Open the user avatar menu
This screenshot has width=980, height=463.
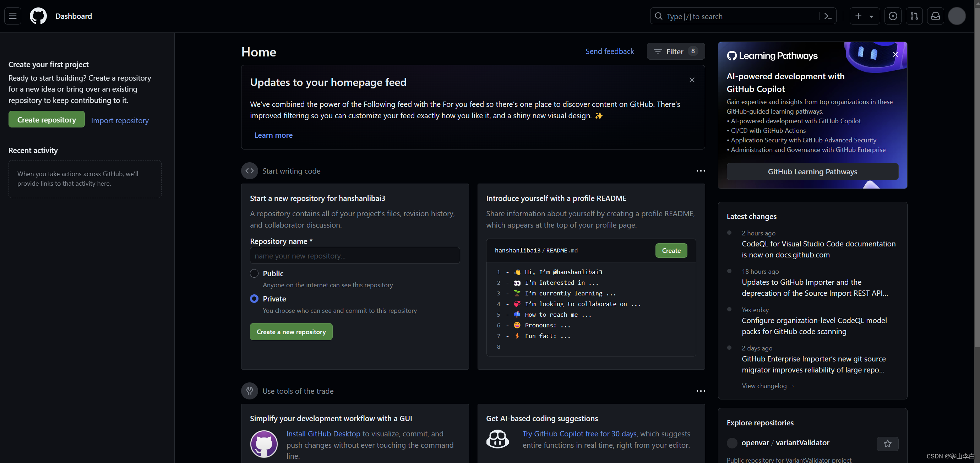click(957, 16)
